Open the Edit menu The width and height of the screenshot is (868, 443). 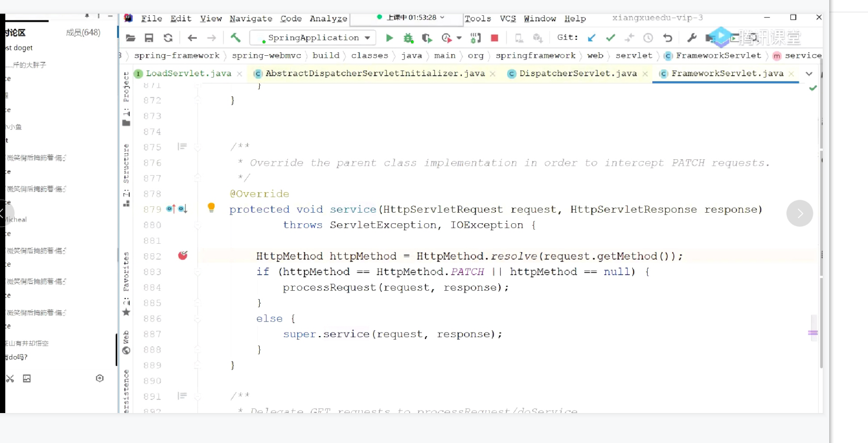(181, 19)
